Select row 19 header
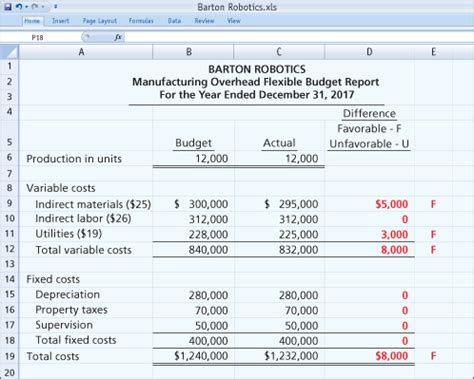This screenshot has height=379, width=474. (10, 356)
